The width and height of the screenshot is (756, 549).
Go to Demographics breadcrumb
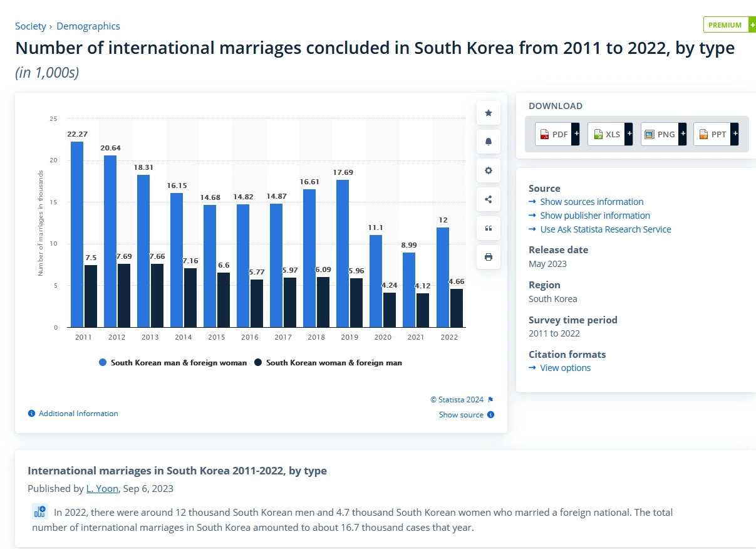(x=88, y=26)
